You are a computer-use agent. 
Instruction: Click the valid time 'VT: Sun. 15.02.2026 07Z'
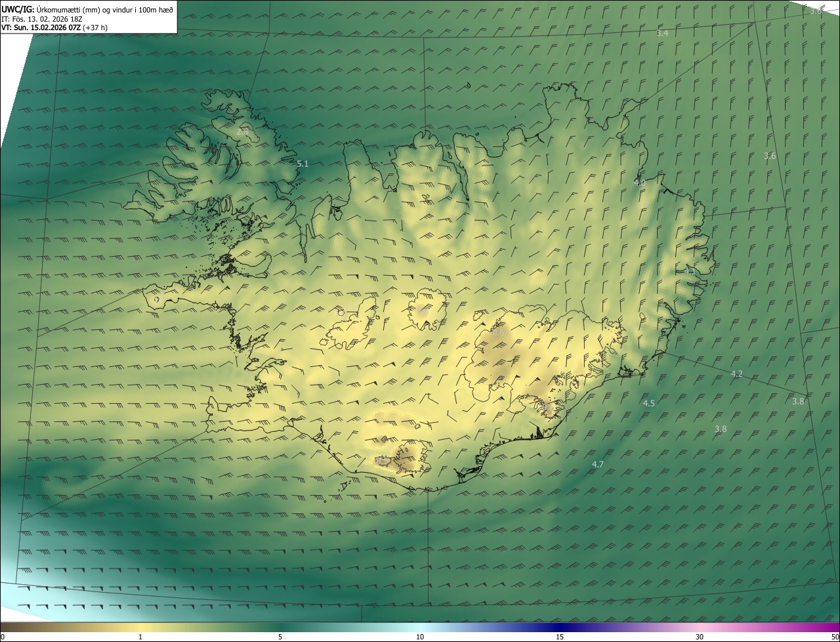click(41, 28)
